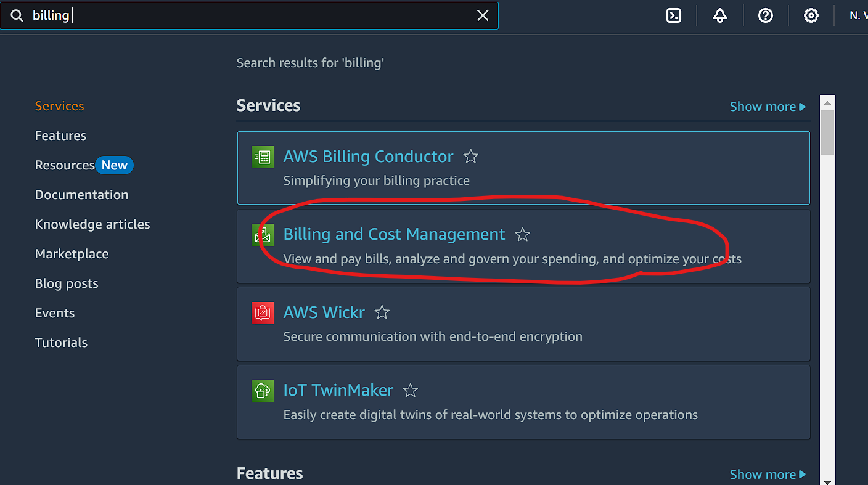868x485 pixels.
Task: Click the 'View and pay bills' description
Action: tap(512, 259)
